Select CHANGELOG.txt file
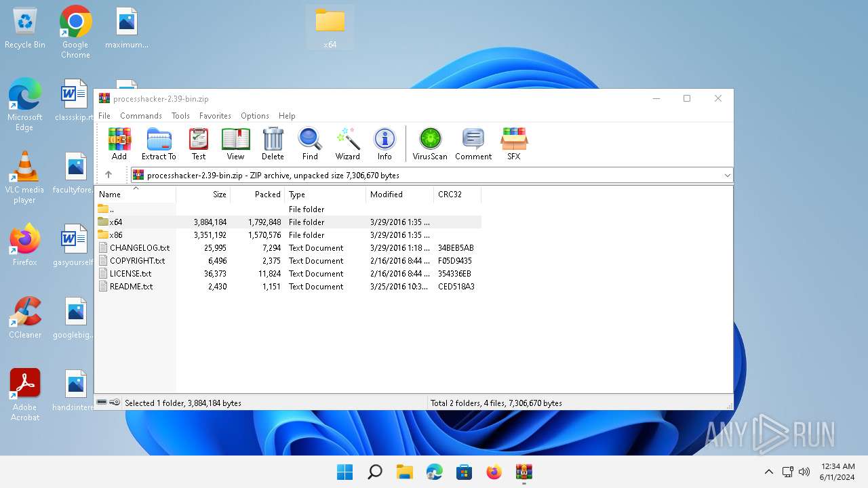The image size is (868, 488). pyautogui.click(x=288, y=248)
